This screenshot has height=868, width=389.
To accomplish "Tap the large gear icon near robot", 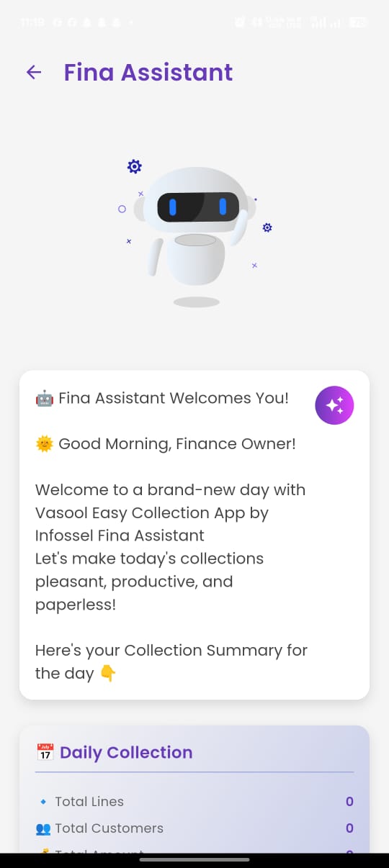I will coord(134,166).
